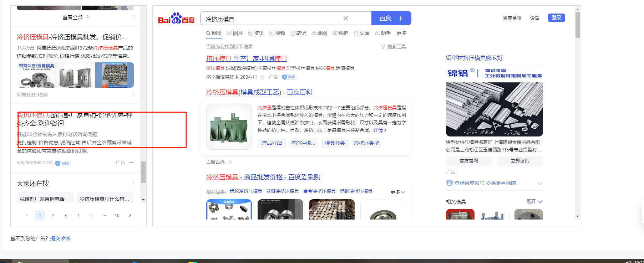Click the 提交诊断 link
This screenshot has height=263, width=644.
click(60, 238)
